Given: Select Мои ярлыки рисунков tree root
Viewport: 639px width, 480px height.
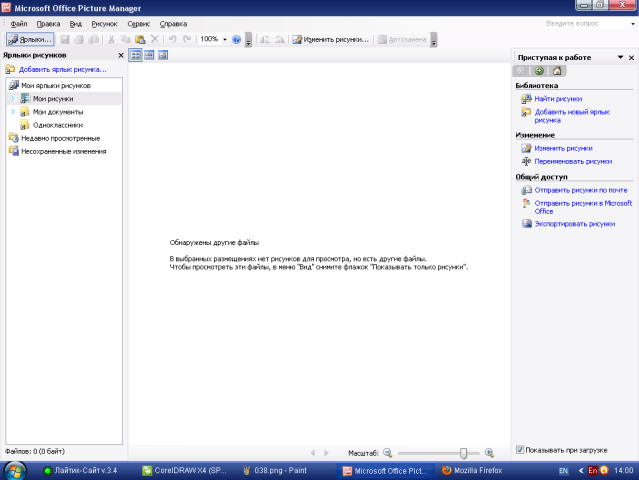Looking at the screenshot, I should 56,86.
